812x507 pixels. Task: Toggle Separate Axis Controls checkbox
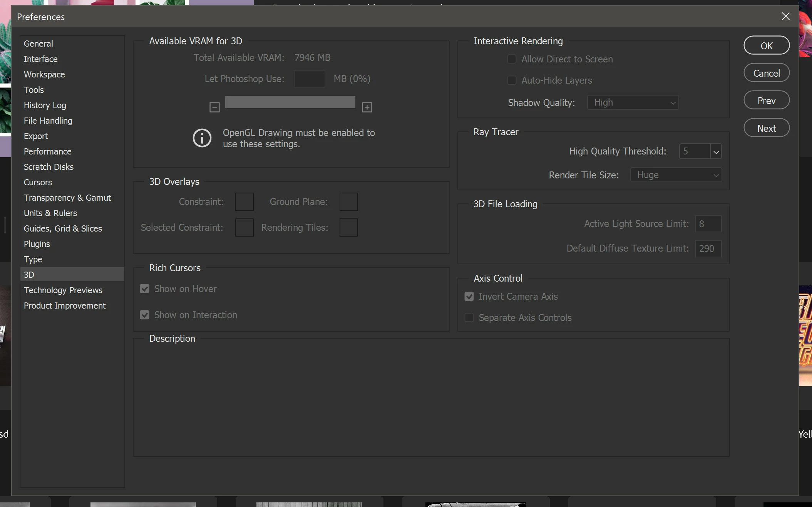(x=469, y=318)
